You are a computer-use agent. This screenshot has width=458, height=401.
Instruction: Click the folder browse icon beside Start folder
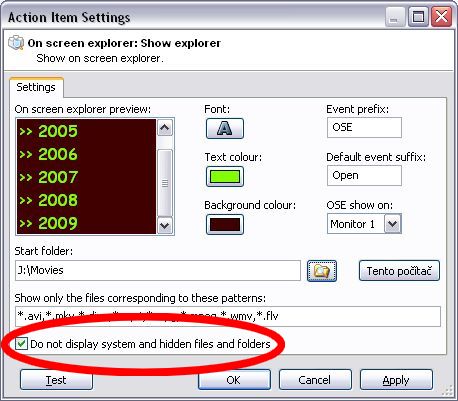click(322, 271)
